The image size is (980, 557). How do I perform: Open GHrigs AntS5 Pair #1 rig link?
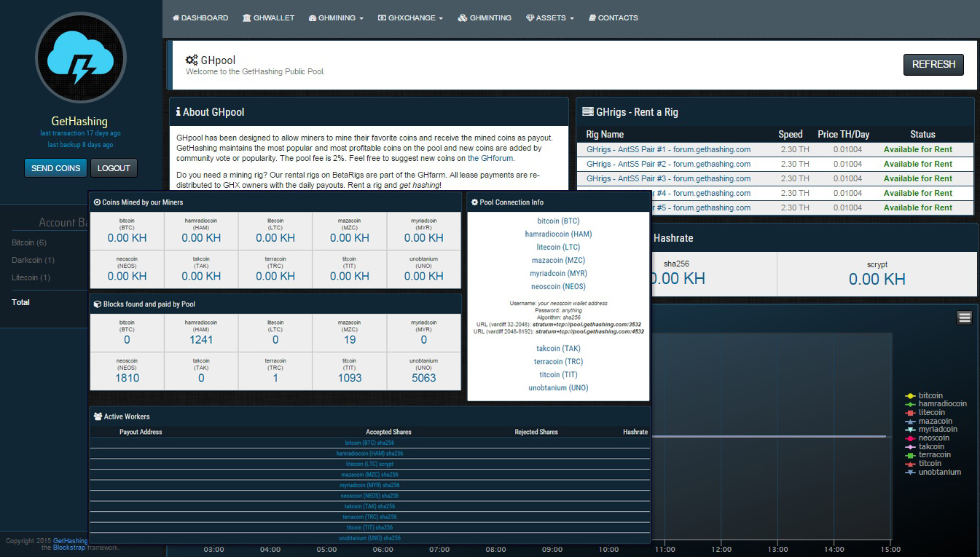668,149
